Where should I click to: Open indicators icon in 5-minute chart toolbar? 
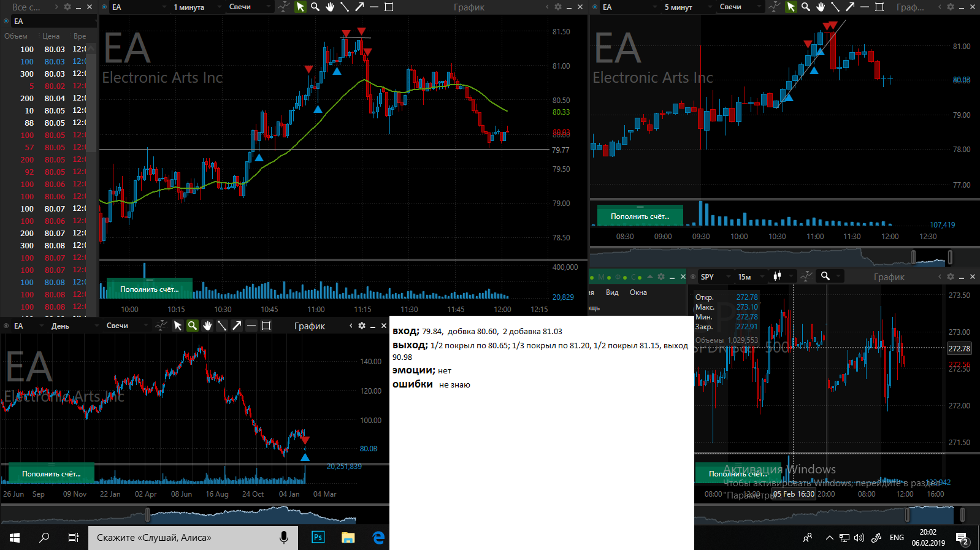[775, 7]
